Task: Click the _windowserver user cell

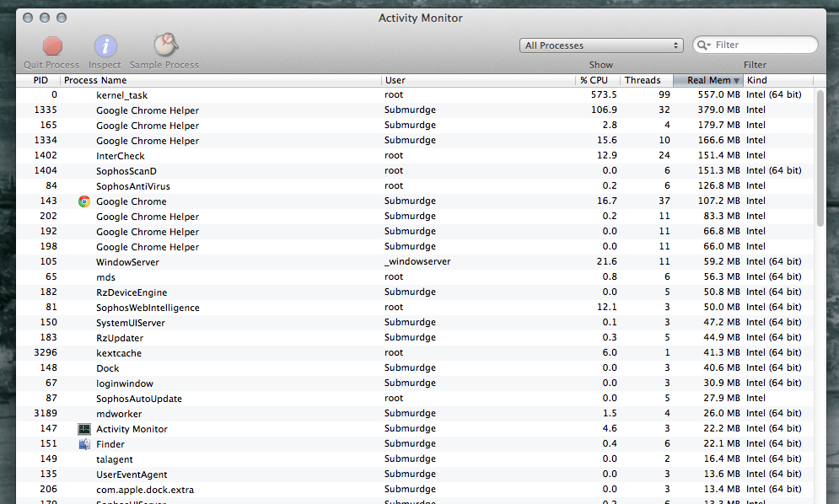Action: click(417, 261)
